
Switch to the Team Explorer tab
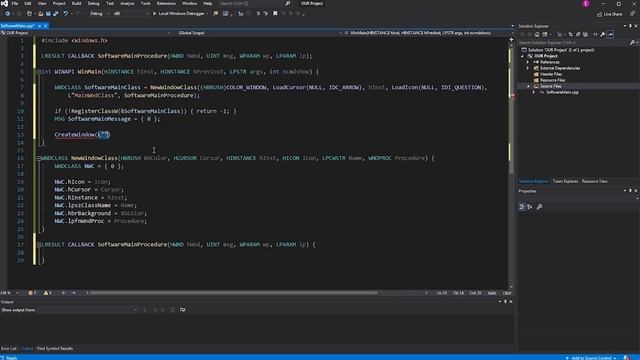[x=565, y=181]
